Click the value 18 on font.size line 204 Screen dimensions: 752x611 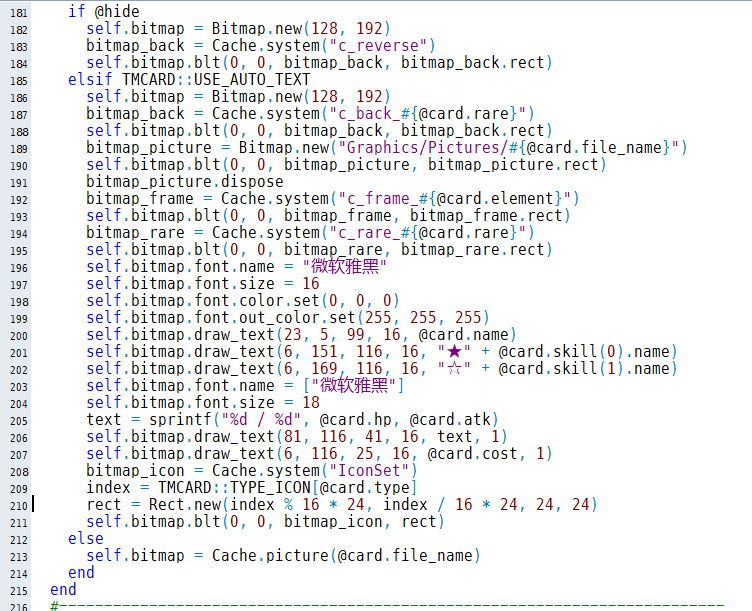[311, 403]
